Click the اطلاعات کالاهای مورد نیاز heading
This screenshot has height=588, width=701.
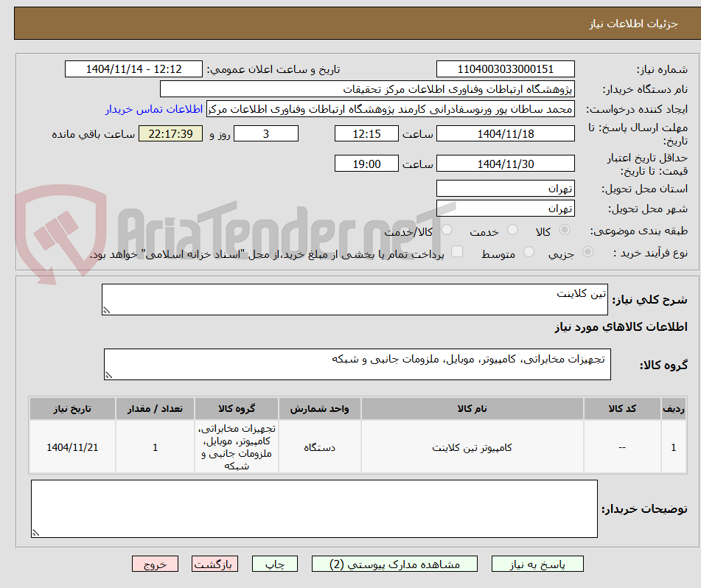click(621, 327)
